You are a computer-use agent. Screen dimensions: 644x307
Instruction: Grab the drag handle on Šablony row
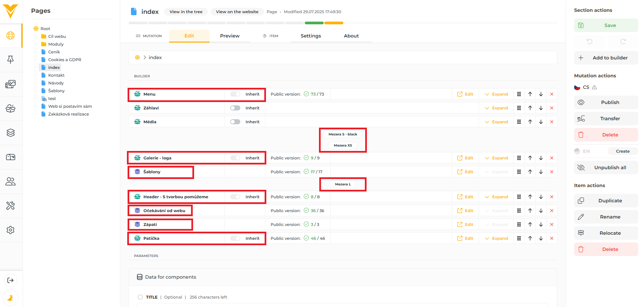pos(519,172)
